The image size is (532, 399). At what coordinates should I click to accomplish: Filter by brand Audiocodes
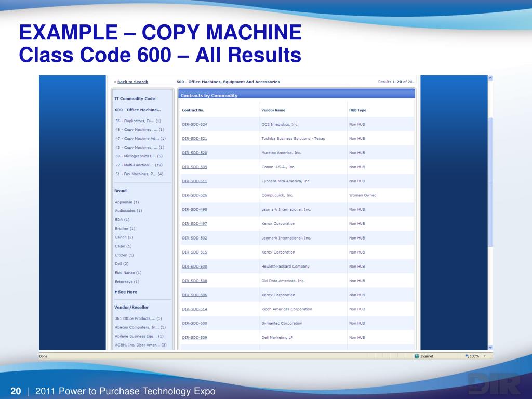point(128,211)
